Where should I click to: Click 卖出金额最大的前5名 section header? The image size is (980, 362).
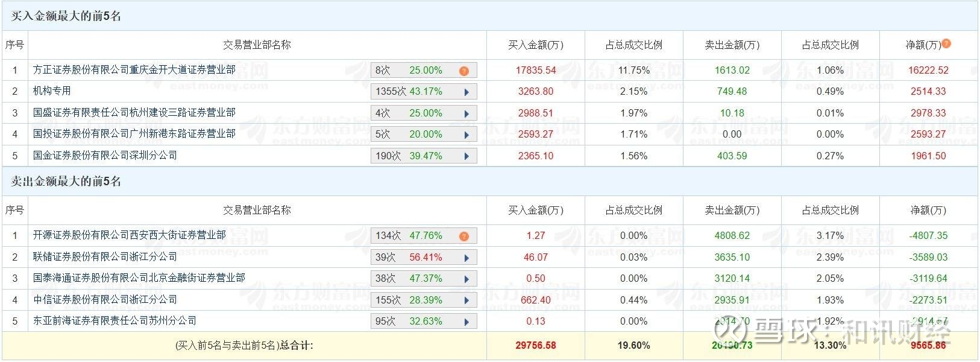[66, 182]
